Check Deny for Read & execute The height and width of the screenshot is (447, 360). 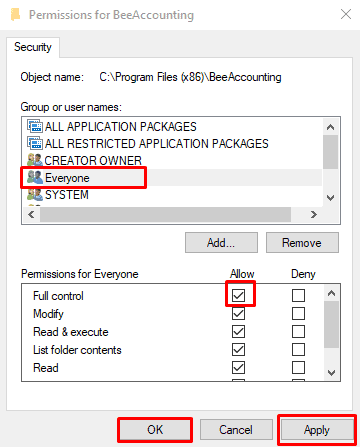pyautogui.click(x=298, y=331)
